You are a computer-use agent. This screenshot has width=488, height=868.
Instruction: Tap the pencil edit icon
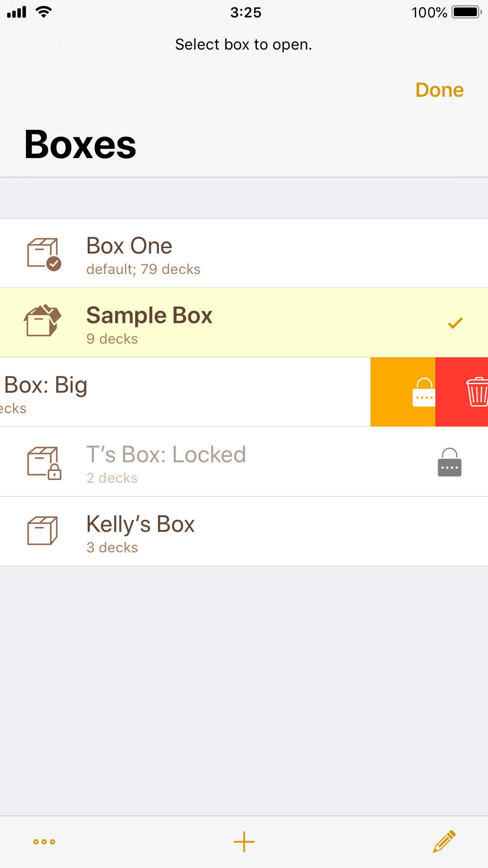(444, 841)
